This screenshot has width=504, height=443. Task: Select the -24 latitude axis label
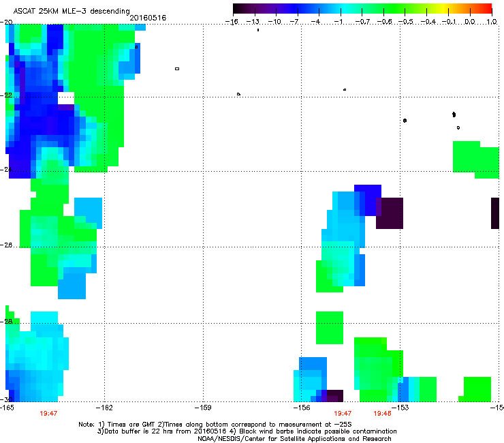[6, 169]
